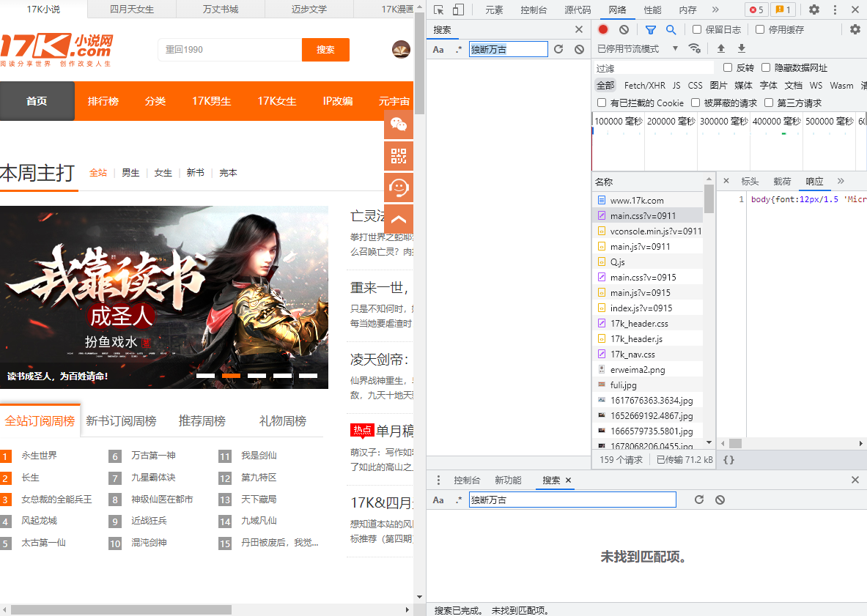This screenshot has height=616, width=867.
Task: Open the drawer three-dot menu
Action: click(438, 480)
